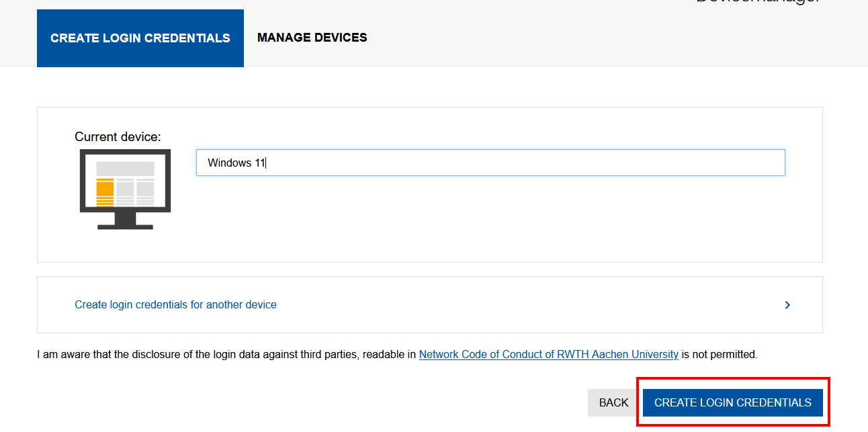Open the disclosure arrow beside another device row
The image size is (868, 432).
click(x=787, y=304)
